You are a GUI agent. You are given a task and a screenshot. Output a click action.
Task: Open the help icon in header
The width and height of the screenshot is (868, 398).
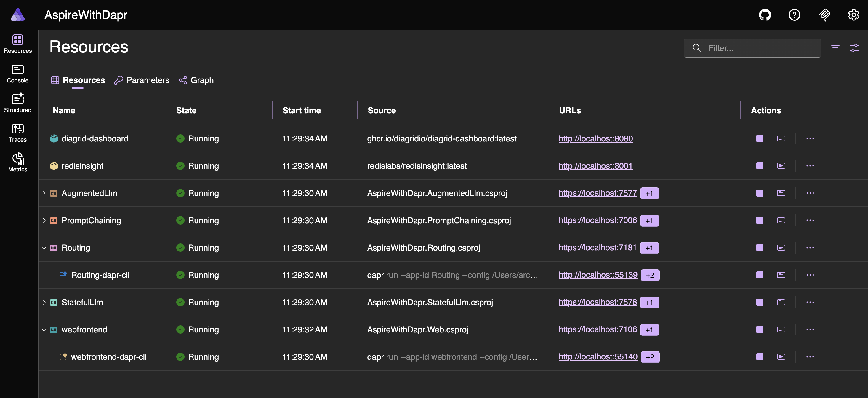[794, 15]
